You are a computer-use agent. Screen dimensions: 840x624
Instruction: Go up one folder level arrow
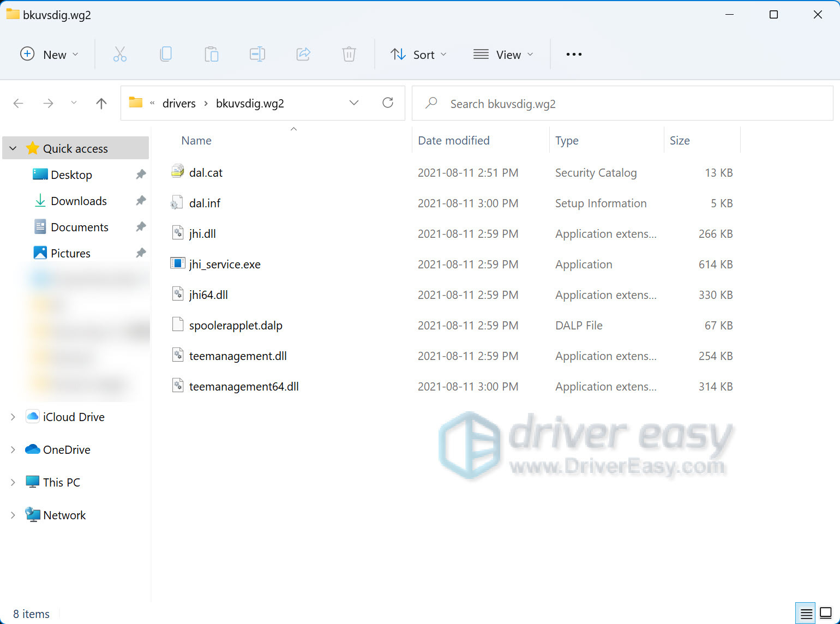point(101,103)
